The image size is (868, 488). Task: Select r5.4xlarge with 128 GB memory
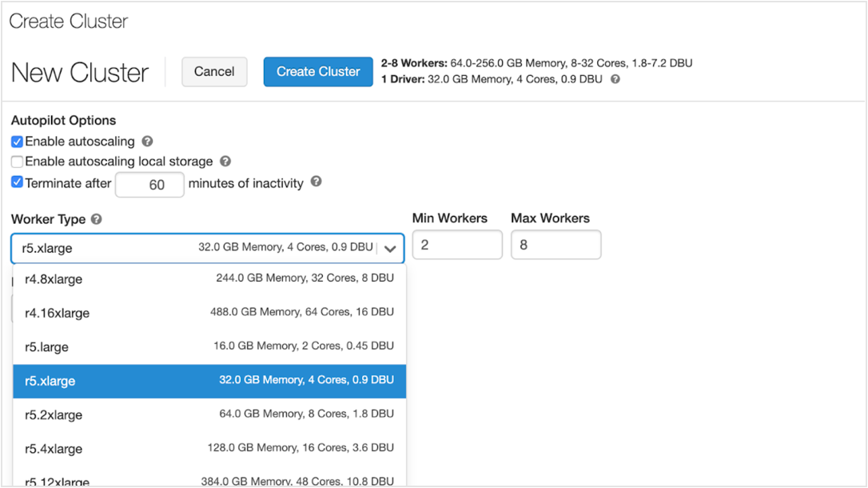(x=209, y=449)
